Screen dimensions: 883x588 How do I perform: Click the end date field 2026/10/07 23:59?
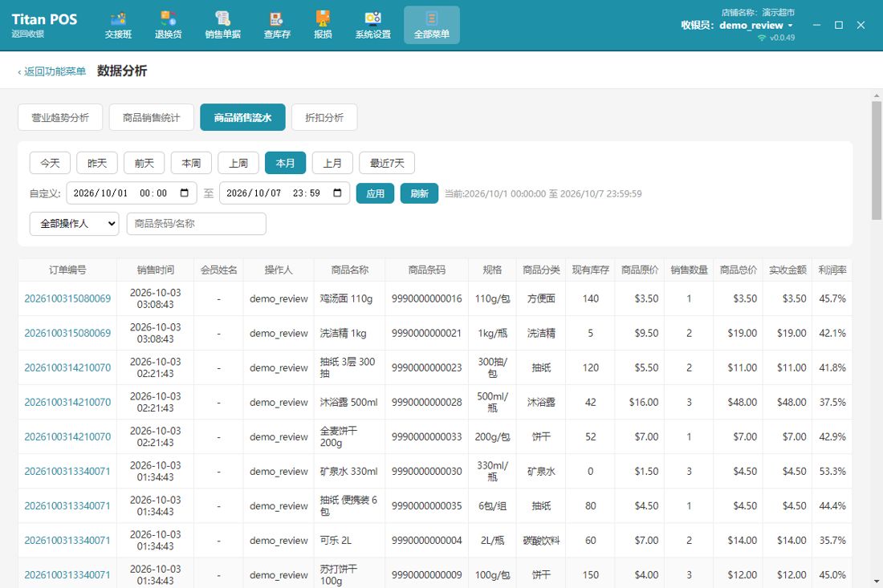click(x=284, y=193)
